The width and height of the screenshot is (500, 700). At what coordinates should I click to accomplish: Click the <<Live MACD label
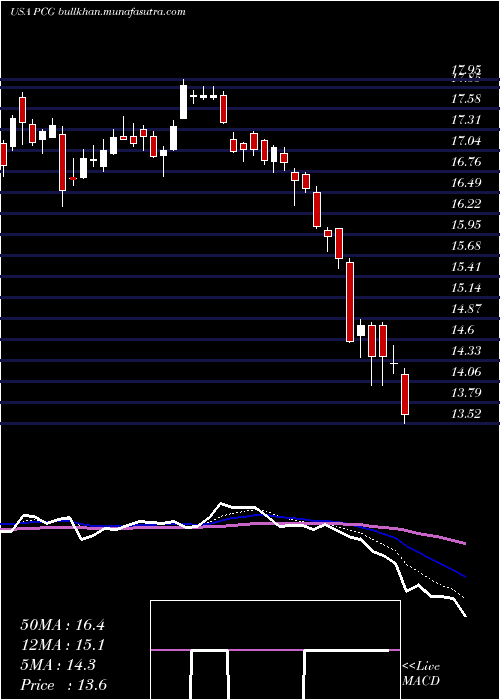click(x=421, y=673)
